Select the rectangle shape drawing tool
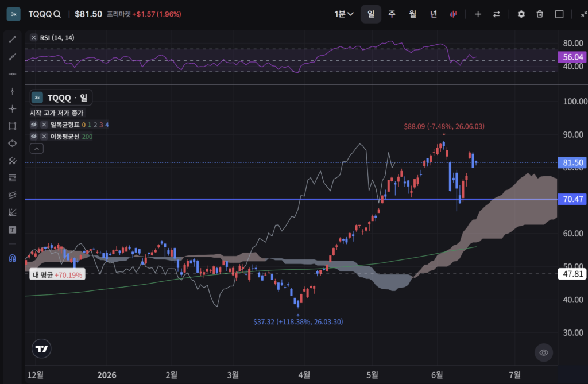The image size is (588, 384). tap(13, 126)
